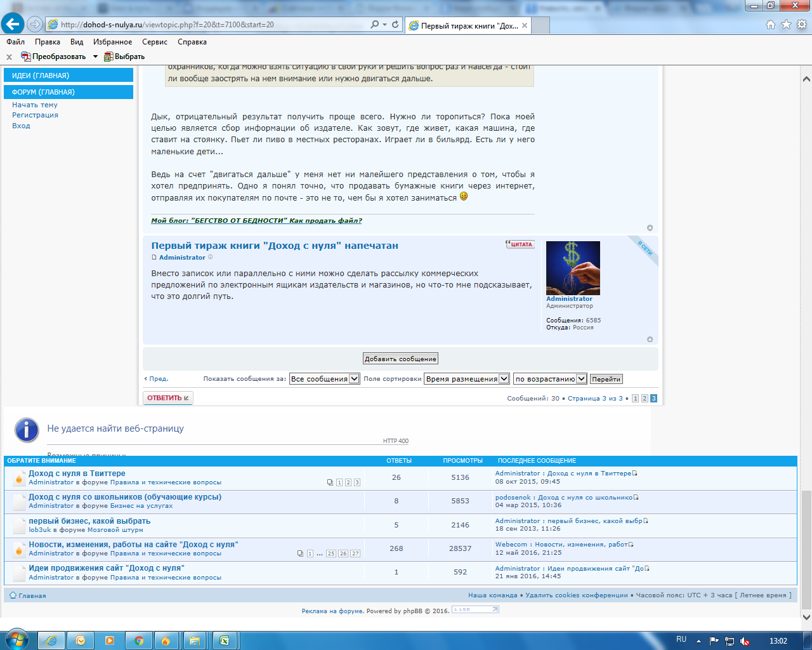812x650 pixels.
Task: Expand the 'Все сообщения' dropdown
Action: click(325, 379)
